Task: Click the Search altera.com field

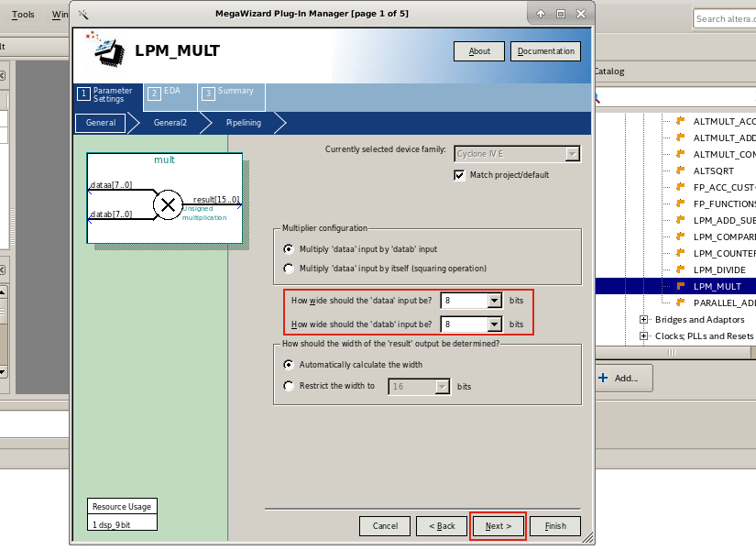Action: pos(725,19)
